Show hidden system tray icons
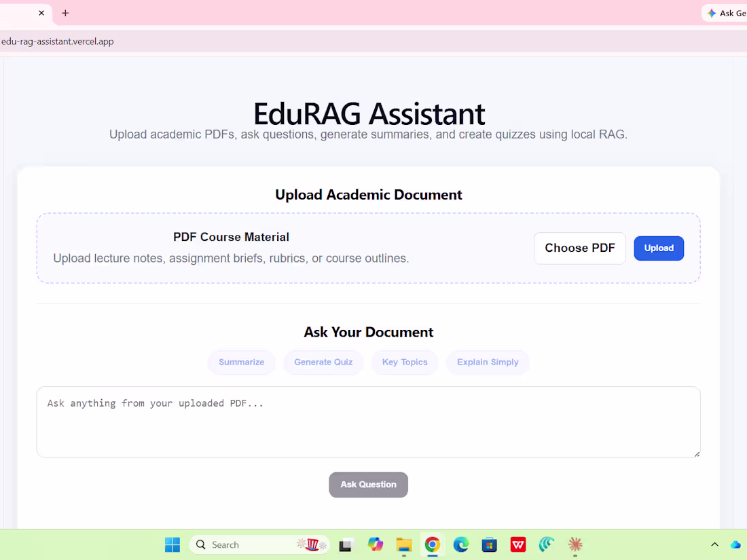Image resolution: width=747 pixels, height=560 pixels. (x=714, y=544)
